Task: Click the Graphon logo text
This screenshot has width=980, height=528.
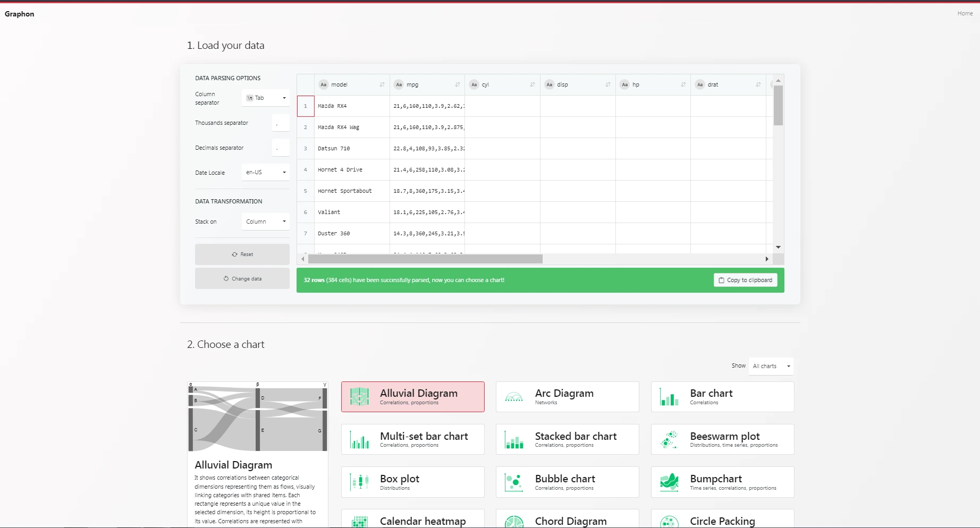Action: tap(20, 14)
